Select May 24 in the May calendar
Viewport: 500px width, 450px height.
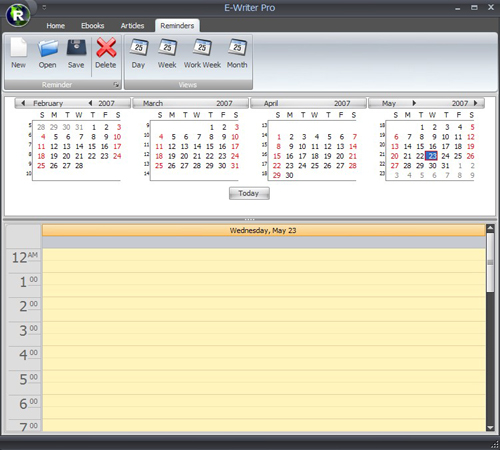point(445,156)
